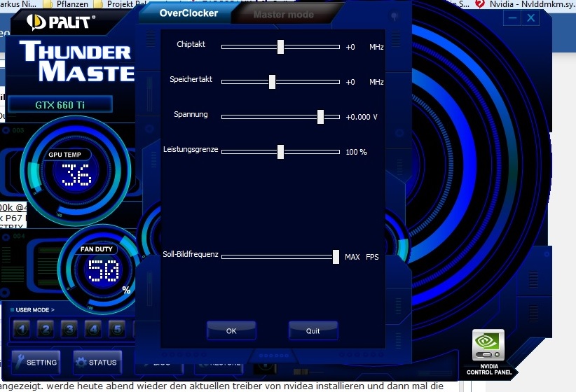The width and height of the screenshot is (576, 392).
Task: Select user mode profile 1
Action: coord(22,328)
